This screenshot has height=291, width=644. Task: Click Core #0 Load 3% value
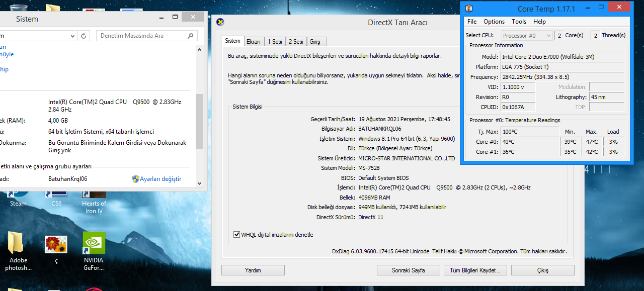pos(613,142)
